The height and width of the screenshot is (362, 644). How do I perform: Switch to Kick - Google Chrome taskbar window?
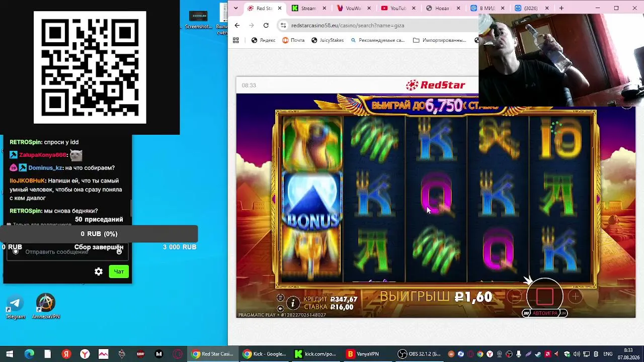264,354
